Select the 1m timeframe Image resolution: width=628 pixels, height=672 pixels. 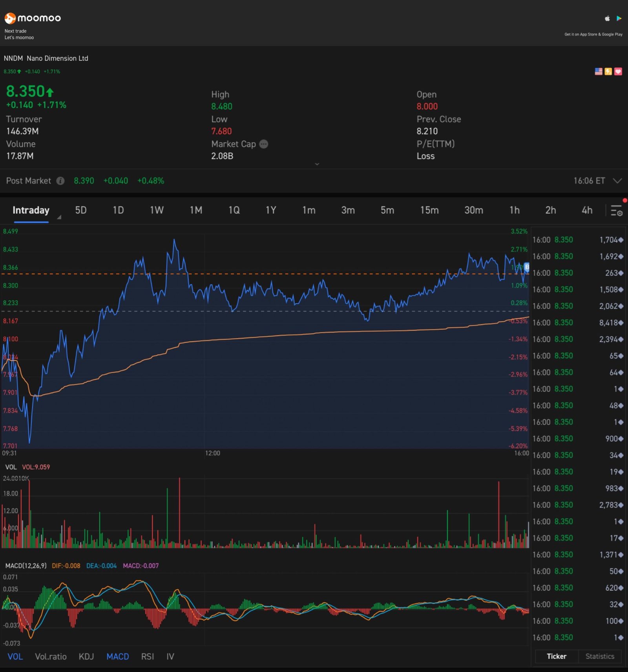tap(309, 210)
